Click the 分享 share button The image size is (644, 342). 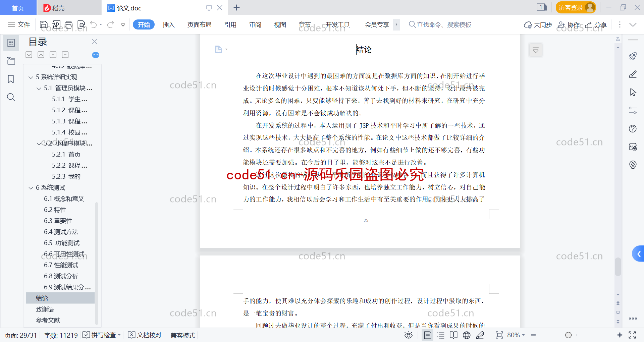(x=596, y=25)
